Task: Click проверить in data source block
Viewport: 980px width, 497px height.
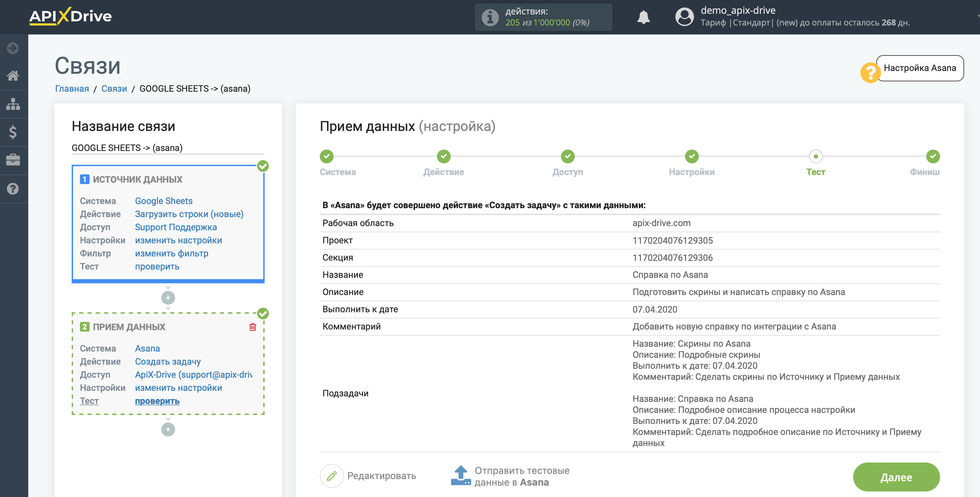Action: (157, 266)
